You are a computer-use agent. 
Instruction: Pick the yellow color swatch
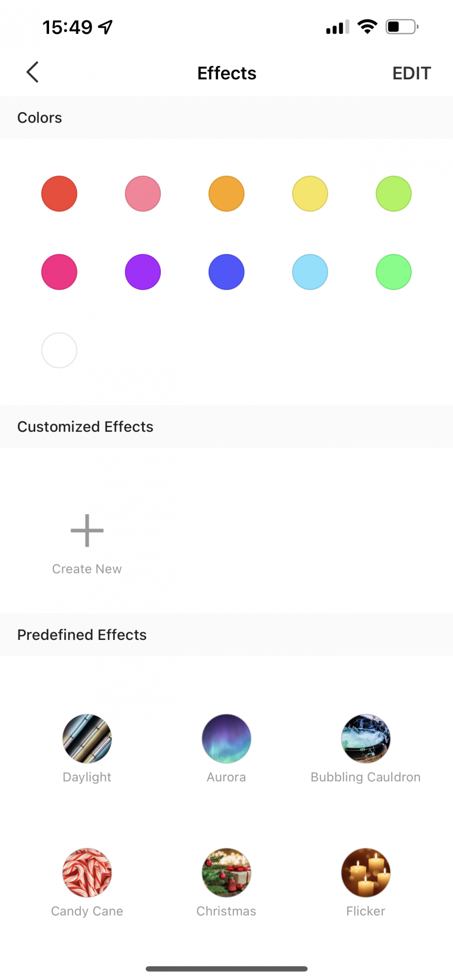tap(310, 194)
